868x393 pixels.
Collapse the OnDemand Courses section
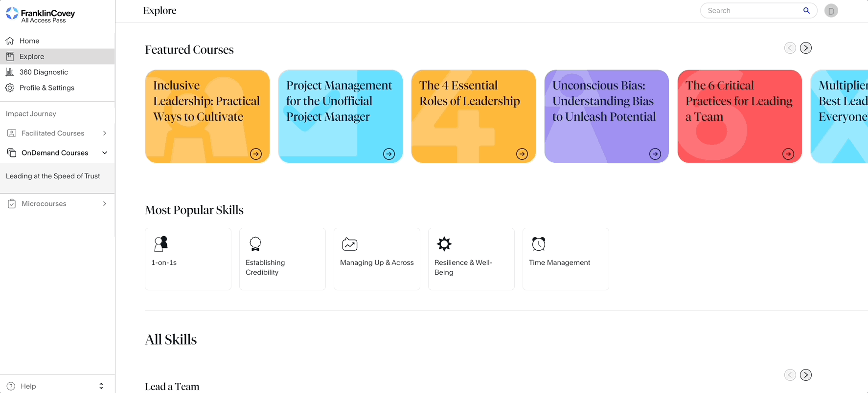tap(105, 153)
